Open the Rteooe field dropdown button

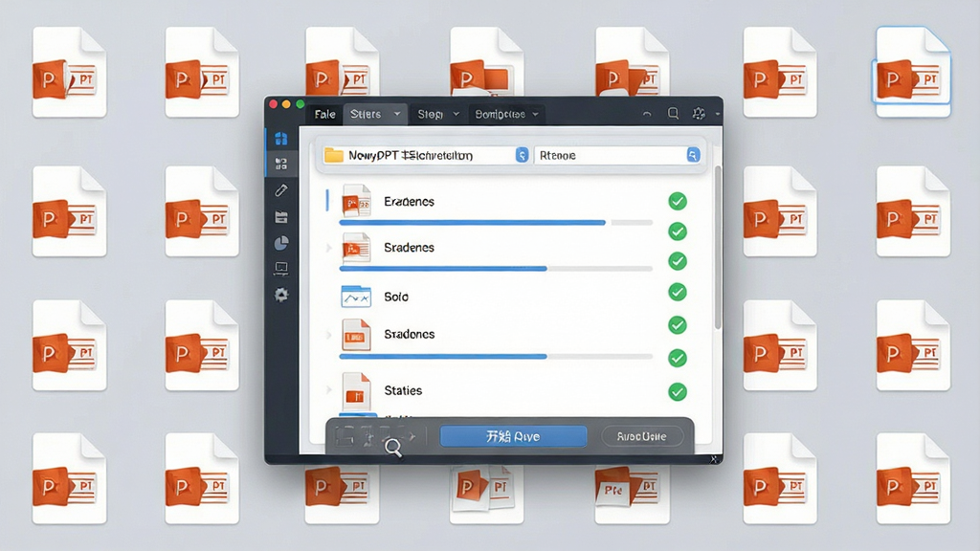point(693,155)
